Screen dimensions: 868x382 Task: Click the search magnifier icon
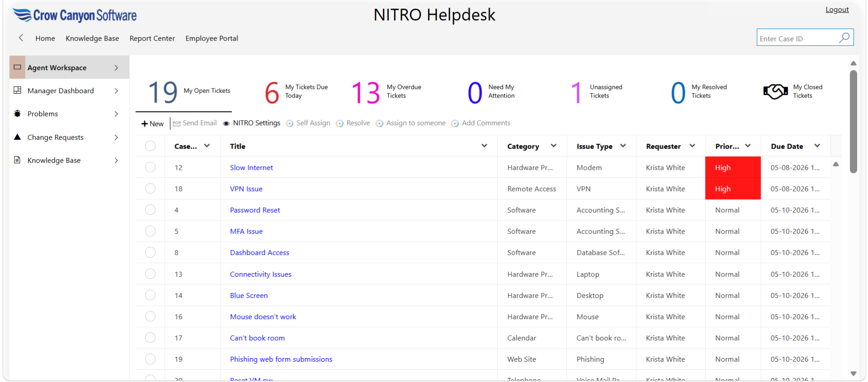click(x=844, y=37)
